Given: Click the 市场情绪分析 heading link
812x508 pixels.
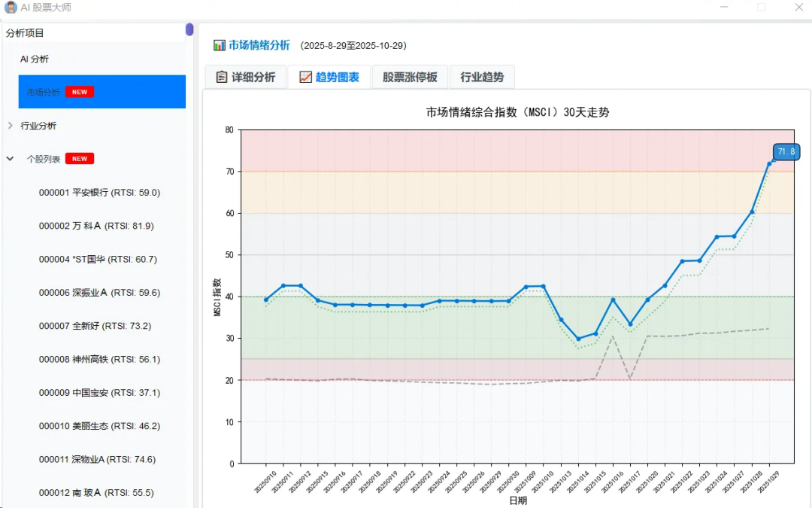Looking at the screenshot, I should click(259, 45).
